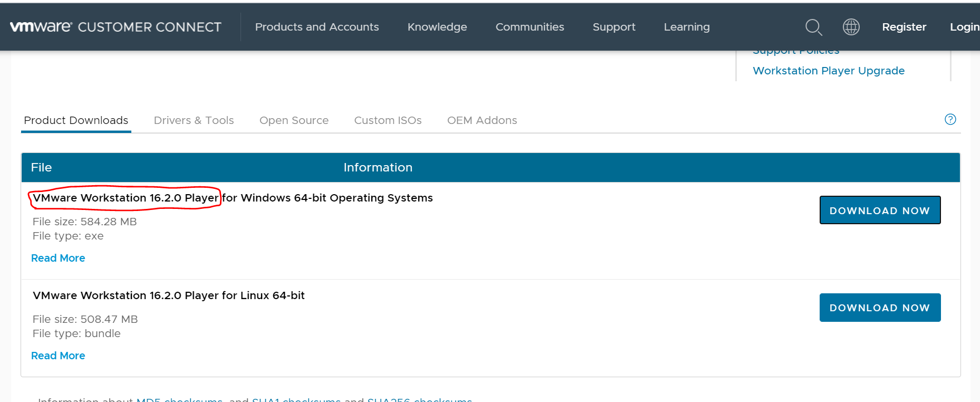Open Workstation Player Upgrade link
The image size is (980, 402).
tap(828, 71)
